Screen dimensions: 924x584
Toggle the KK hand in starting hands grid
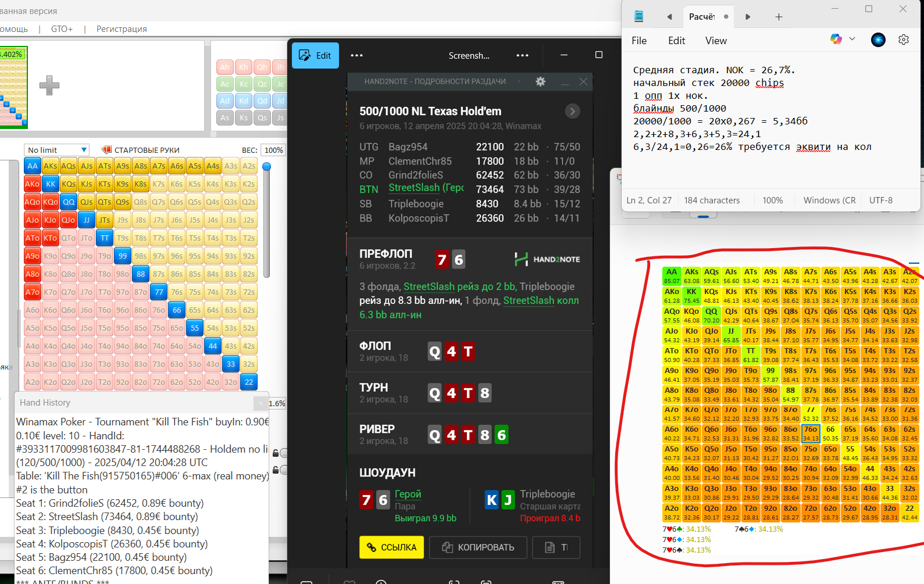(51, 184)
